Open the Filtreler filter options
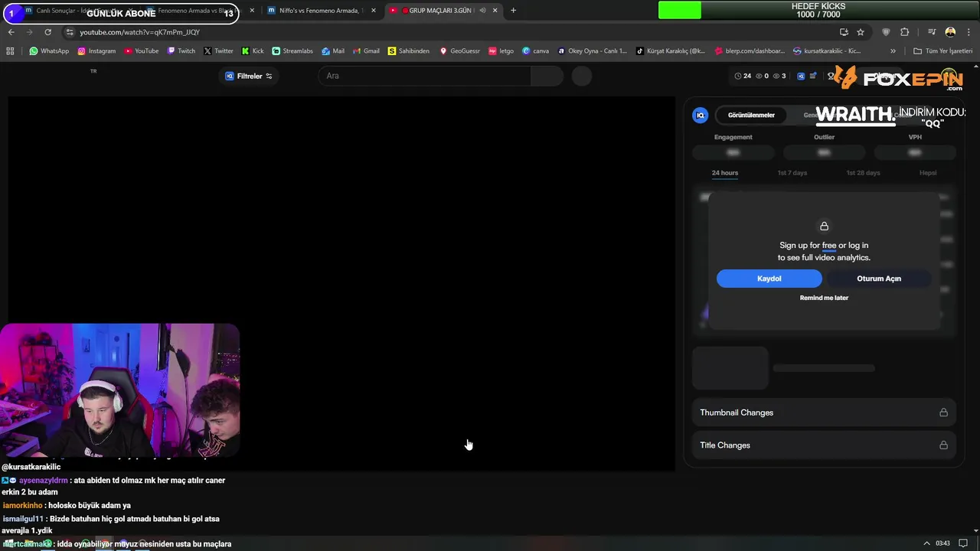 [x=249, y=76]
